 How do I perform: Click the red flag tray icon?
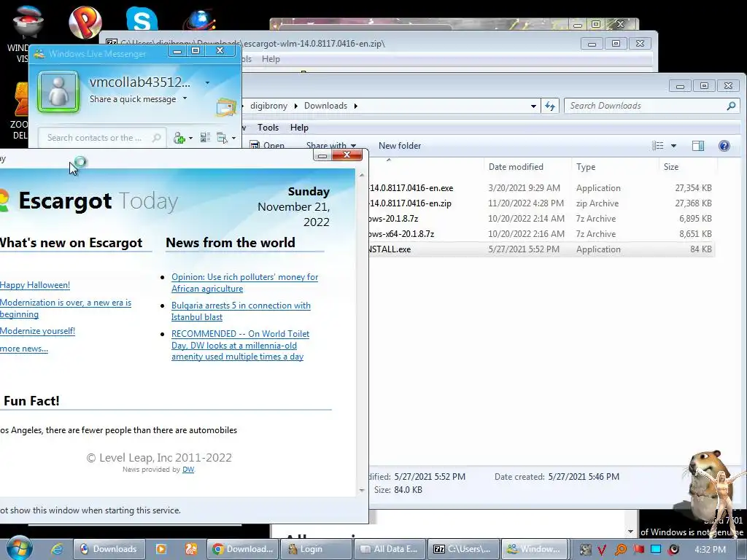[x=638, y=550]
